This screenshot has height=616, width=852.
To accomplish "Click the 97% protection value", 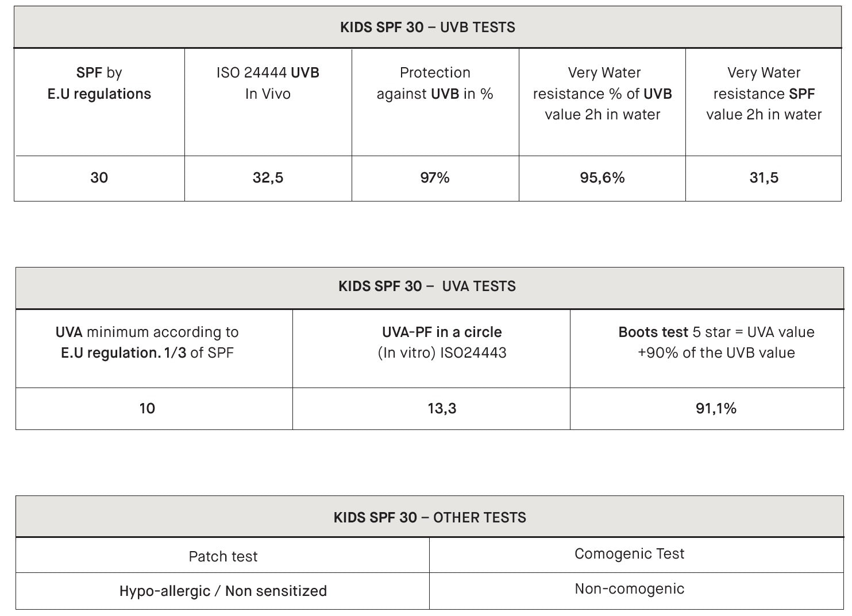I will [435, 178].
